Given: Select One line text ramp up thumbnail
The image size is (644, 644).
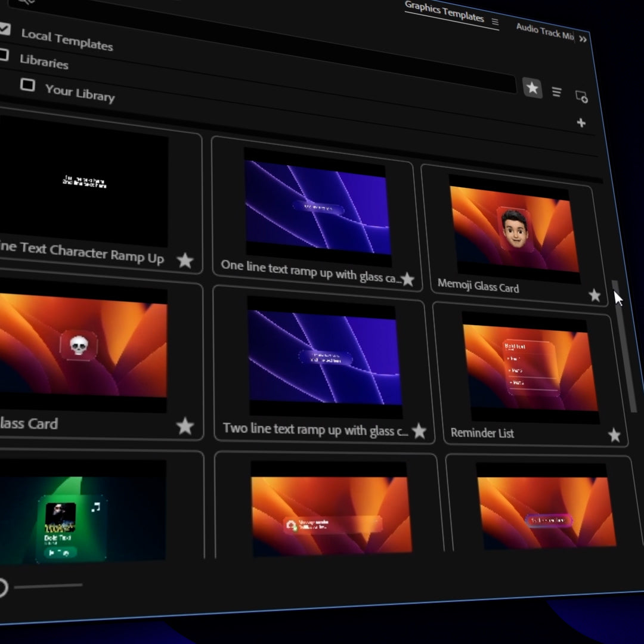Looking at the screenshot, I should 317,208.
